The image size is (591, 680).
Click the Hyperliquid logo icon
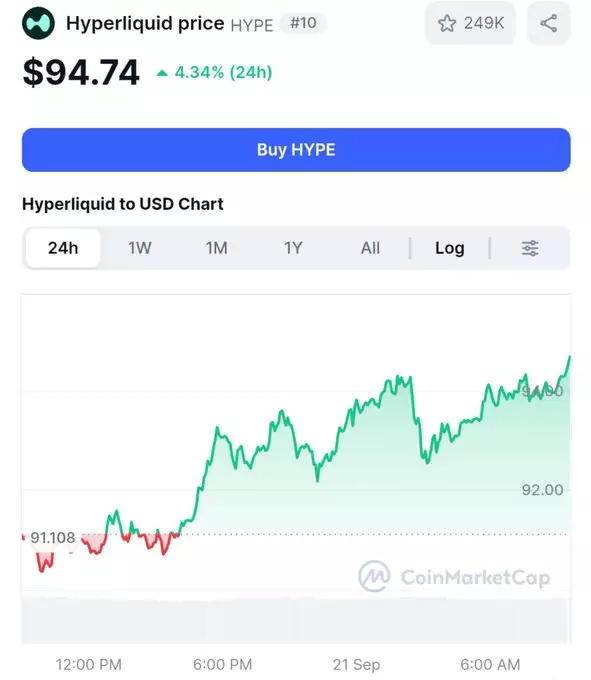tap(38, 23)
